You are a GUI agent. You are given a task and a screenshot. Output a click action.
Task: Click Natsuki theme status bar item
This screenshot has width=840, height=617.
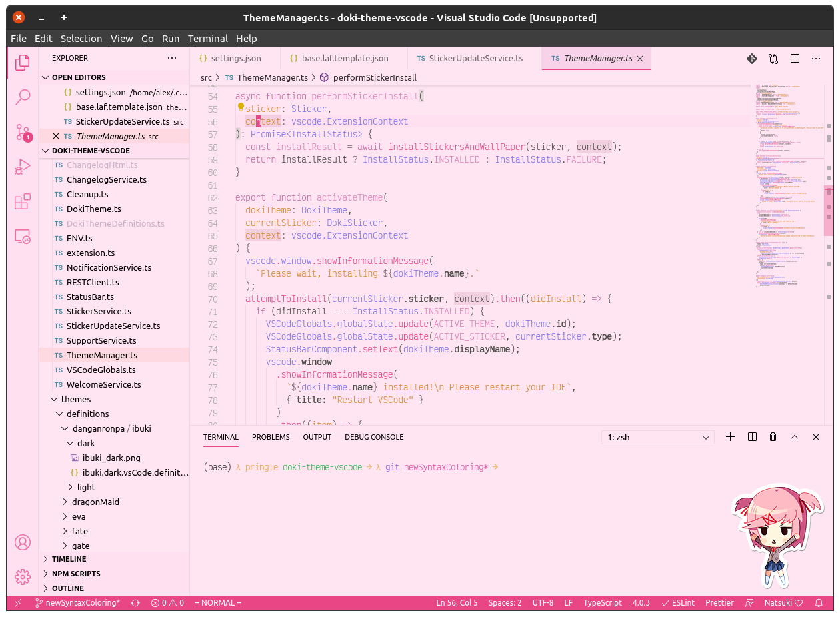click(x=783, y=603)
